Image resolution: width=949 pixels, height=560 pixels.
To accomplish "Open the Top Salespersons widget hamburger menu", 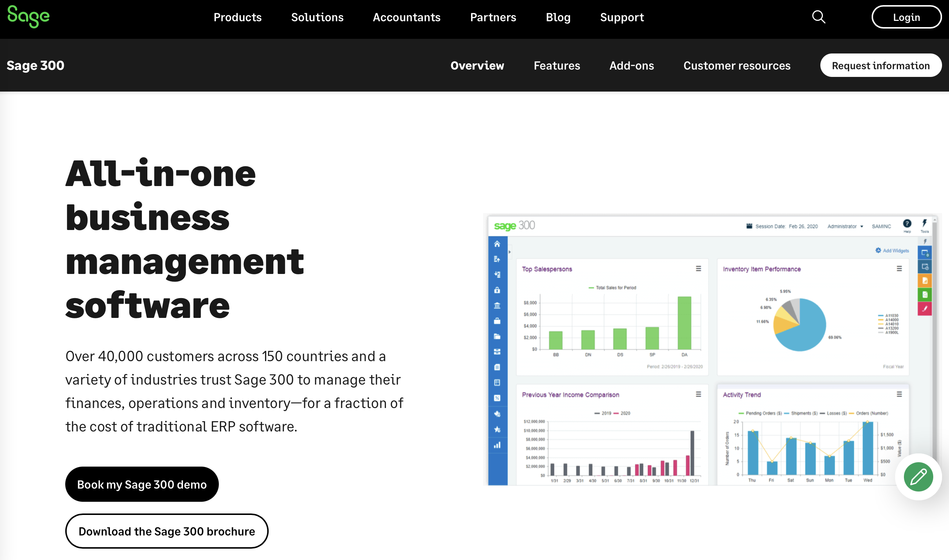I will coord(698,269).
